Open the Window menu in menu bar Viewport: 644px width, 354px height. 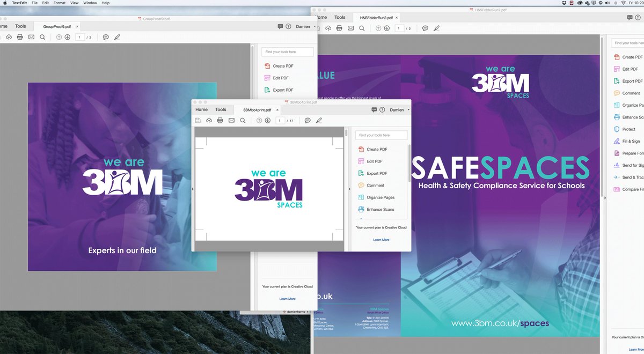click(x=90, y=3)
